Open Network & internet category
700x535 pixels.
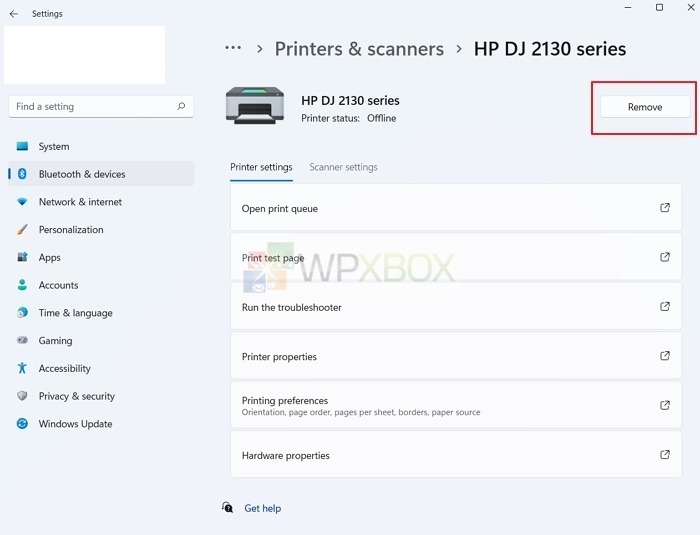click(101, 202)
